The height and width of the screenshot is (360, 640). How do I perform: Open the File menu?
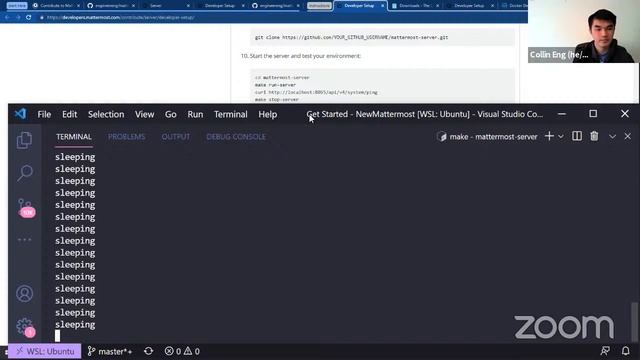pos(44,114)
